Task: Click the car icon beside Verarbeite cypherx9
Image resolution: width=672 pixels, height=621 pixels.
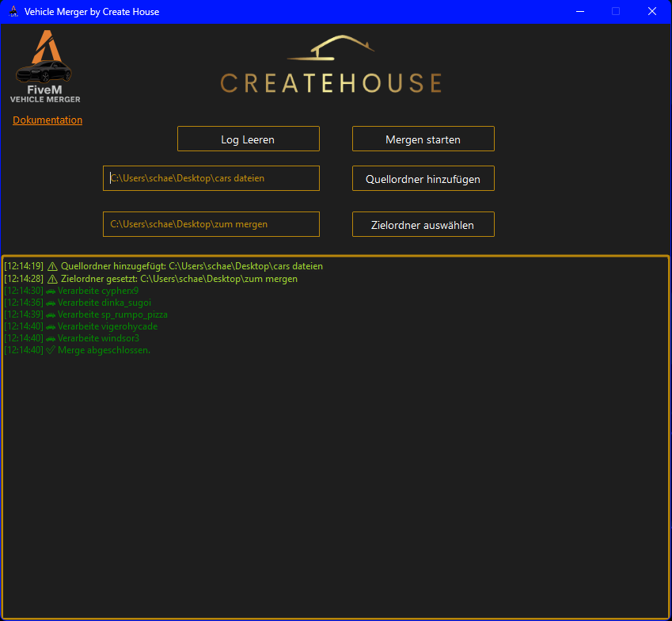Action: pos(51,291)
